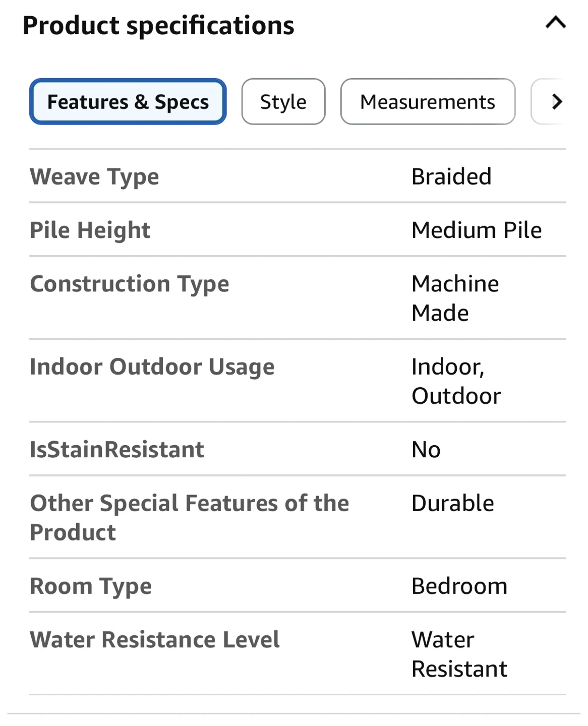The width and height of the screenshot is (588, 726).
Task: Click the Pile Height label
Action: tap(90, 230)
